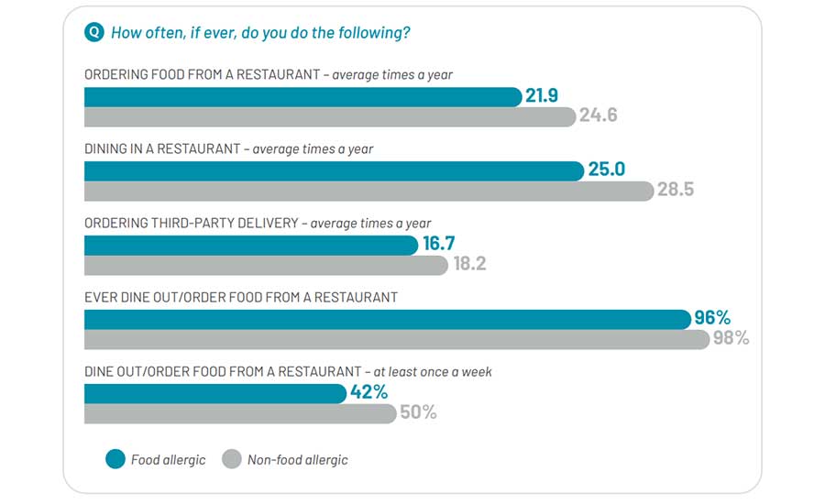The width and height of the screenshot is (825, 504).
Task: Click the teal bar labeled 42%
Action: click(x=216, y=393)
